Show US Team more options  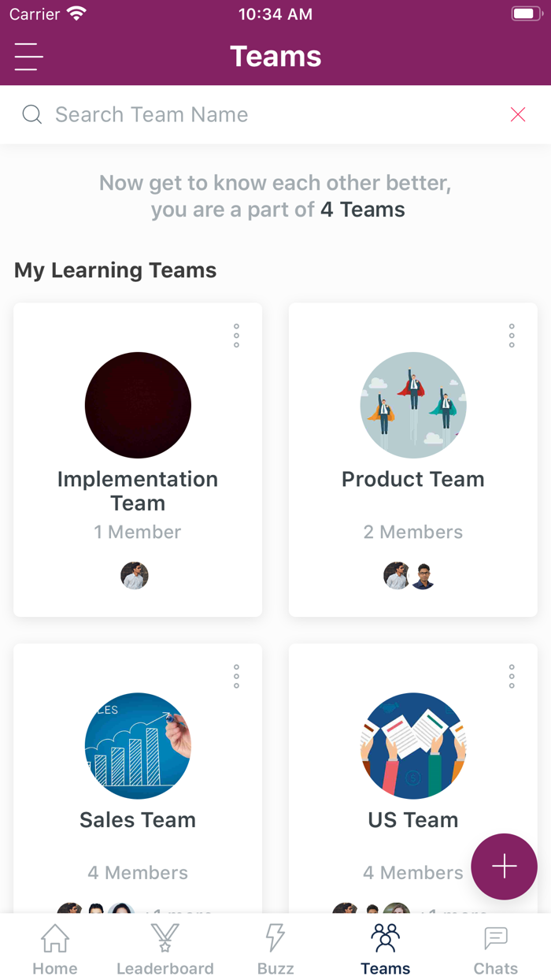coord(512,676)
